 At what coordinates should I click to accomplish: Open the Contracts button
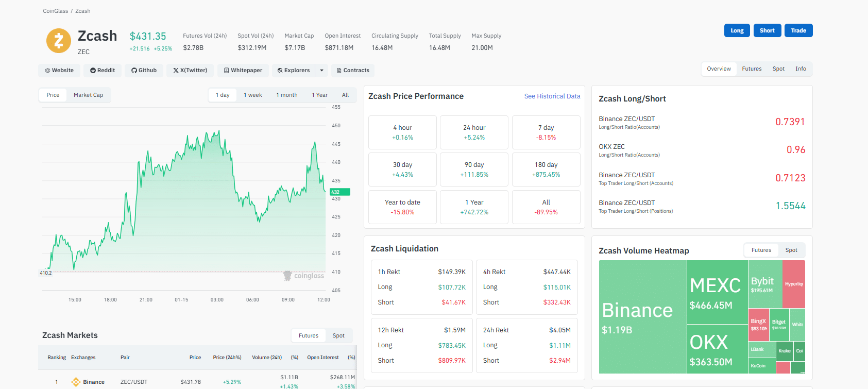353,71
